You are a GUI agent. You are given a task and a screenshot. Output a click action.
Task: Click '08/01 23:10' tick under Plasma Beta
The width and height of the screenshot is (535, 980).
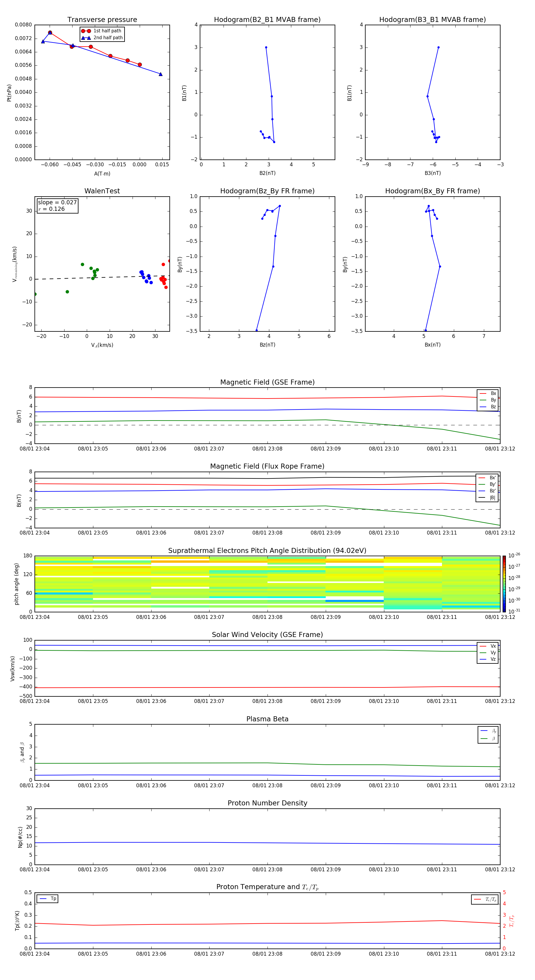pyautogui.click(x=384, y=785)
